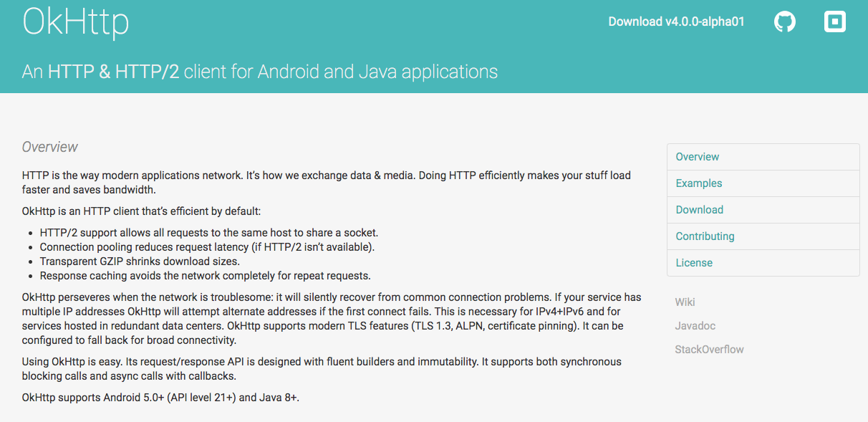Click 'OkHttp supports Android 5.0+' line
This screenshot has width=868, height=422.
tap(160, 397)
